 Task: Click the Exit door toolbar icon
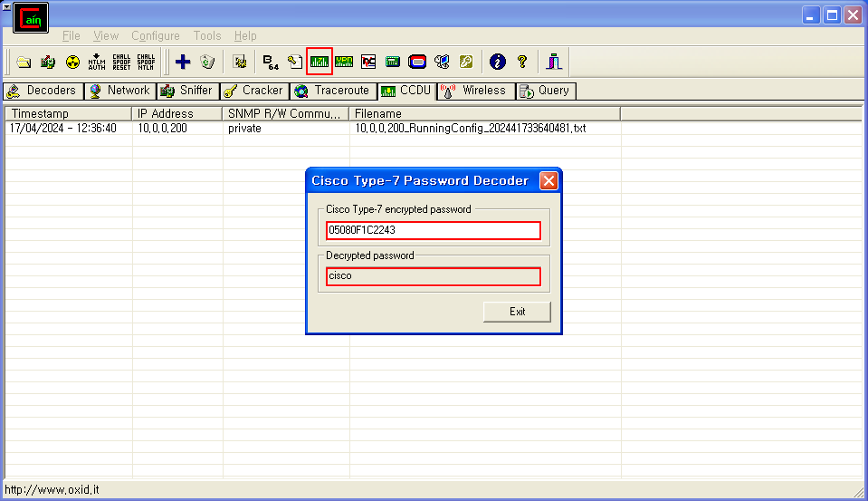pyautogui.click(x=554, y=62)
